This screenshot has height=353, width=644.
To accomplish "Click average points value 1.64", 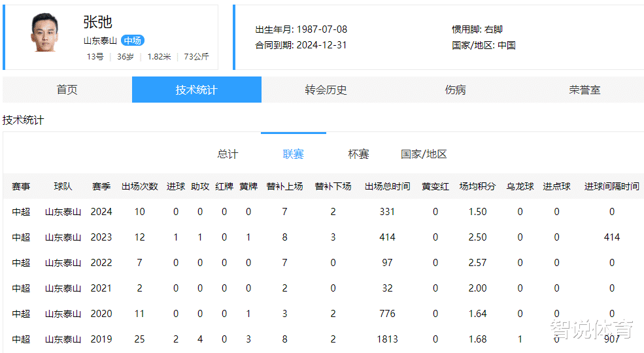I will tap(477, 314).
